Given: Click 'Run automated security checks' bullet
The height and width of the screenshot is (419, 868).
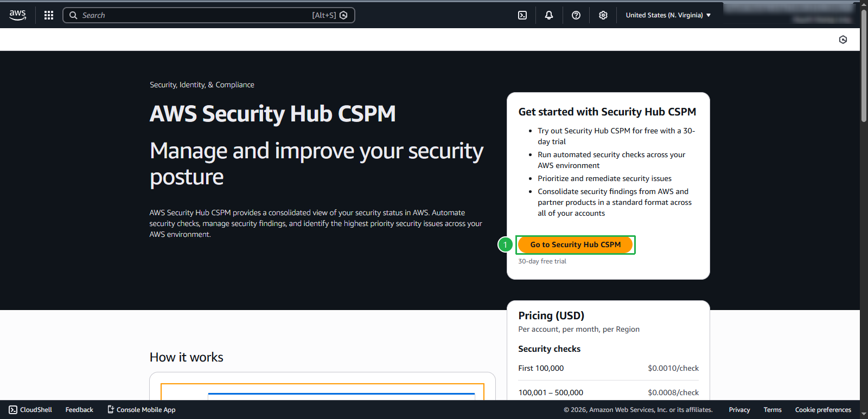Looking at the screenshot, I should pyautogui.click(x=611, y=160).
